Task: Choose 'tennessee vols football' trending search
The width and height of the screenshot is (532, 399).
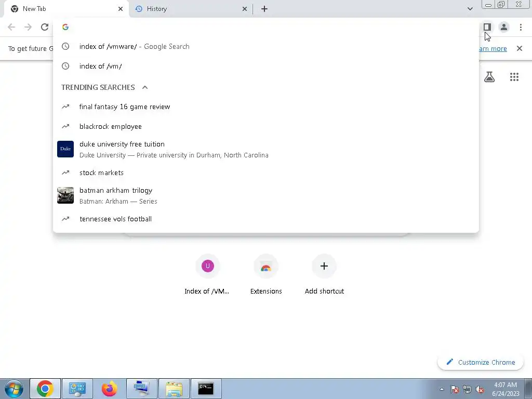Action: (x=266, y=219)
